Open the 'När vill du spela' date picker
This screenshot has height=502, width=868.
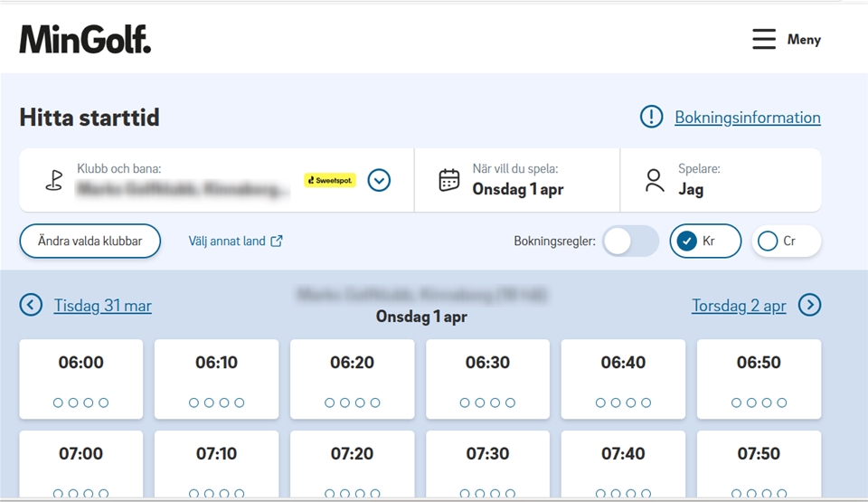tap(517, 180)
